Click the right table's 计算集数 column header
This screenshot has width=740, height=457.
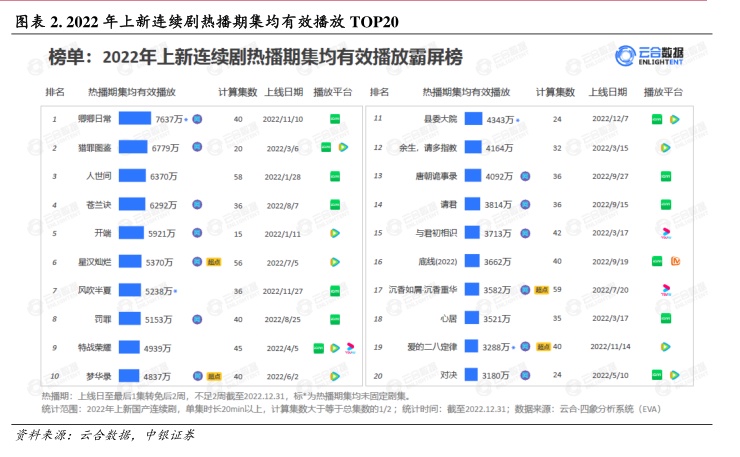pyautogui.click(x=555, y=91)
